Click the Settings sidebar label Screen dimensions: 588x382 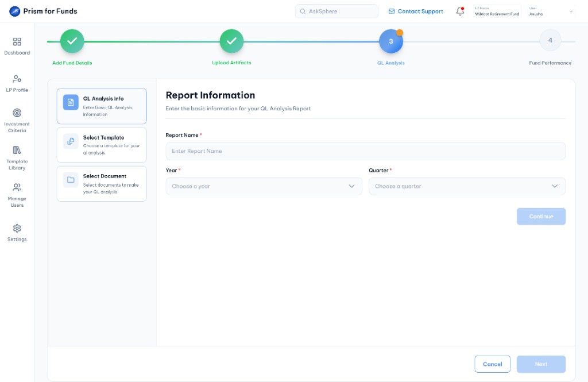(x=17, y=240)
